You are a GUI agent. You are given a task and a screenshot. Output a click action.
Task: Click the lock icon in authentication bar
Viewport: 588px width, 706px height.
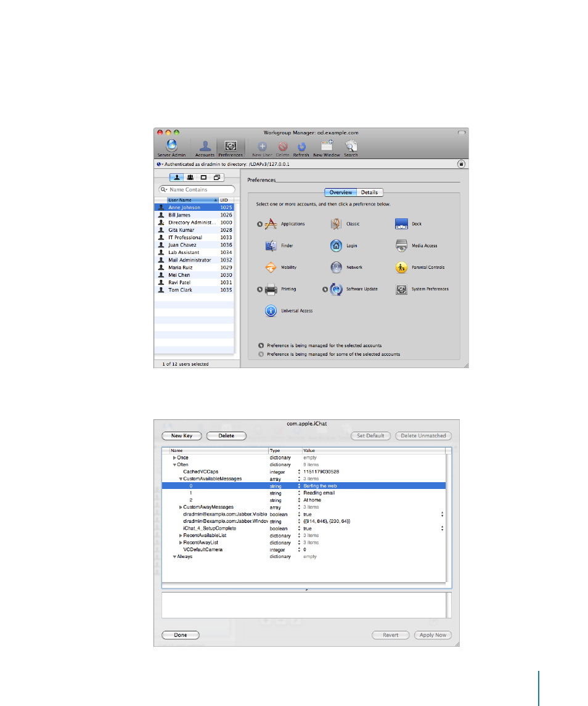pyautogui.click(x=461, y=164)
